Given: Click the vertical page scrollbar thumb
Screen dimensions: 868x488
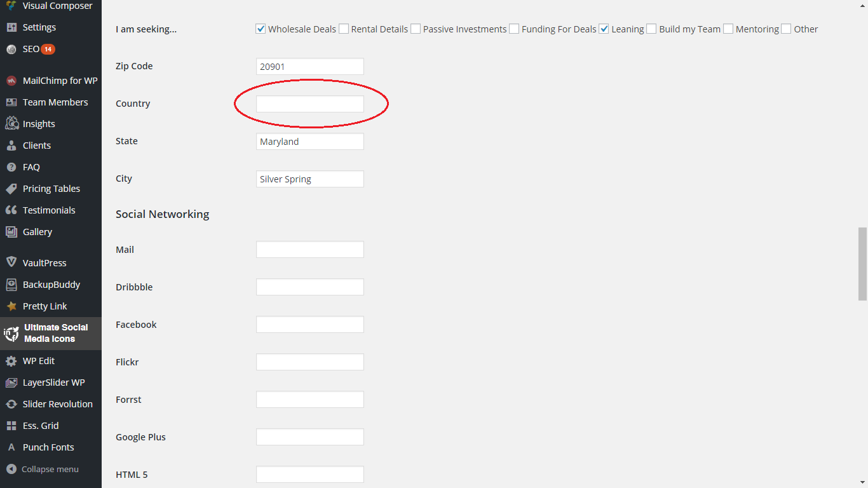Looking at the screenshot, I should pyautogui.click(x=862, y=263).
